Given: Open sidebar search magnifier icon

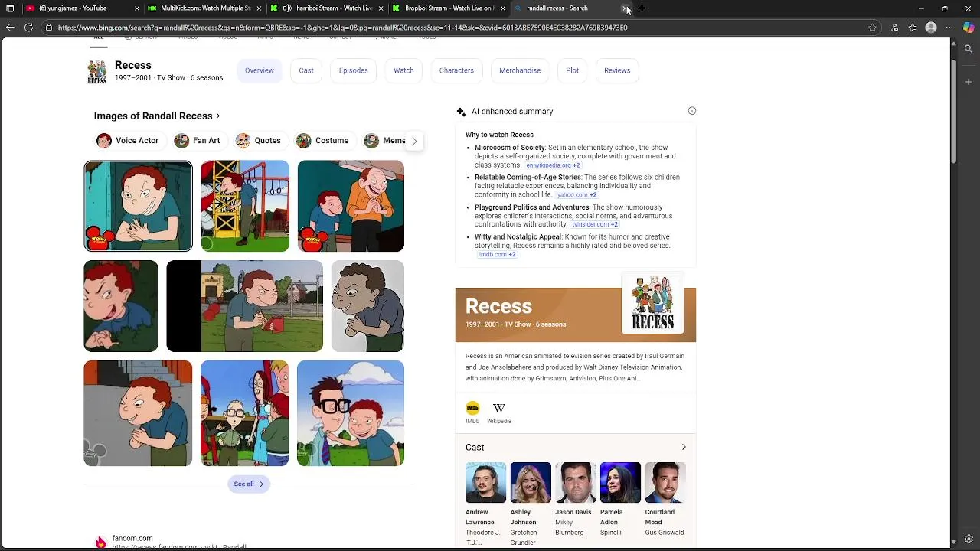Looking at the screenshot, I should 969,49.
